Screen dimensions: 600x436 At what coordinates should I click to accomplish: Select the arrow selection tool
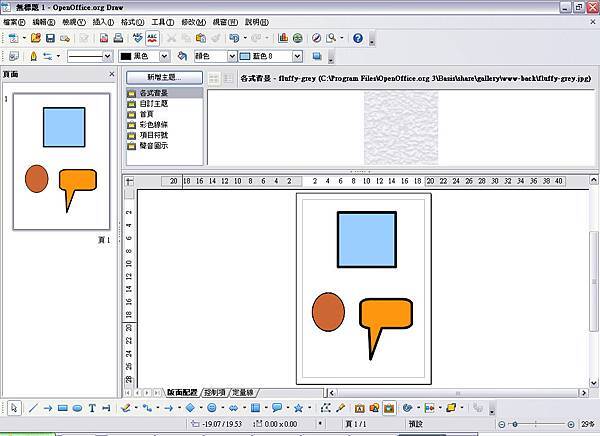[14, 408]
